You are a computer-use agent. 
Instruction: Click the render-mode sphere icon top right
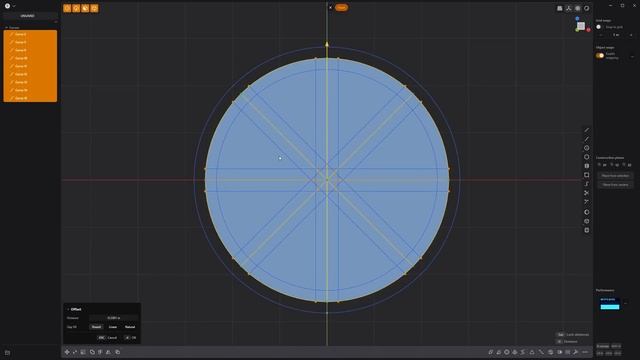587,8
